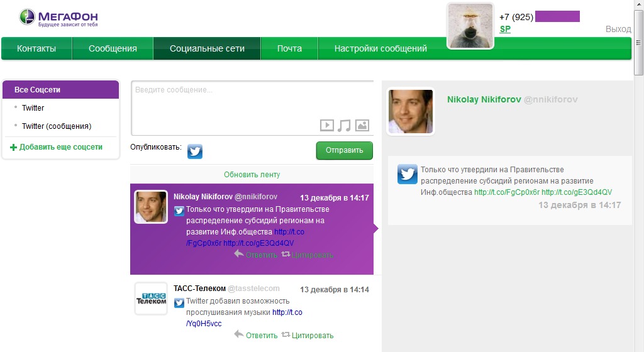This screenshot has height=352, width=644.
Task: Click the MegaFon logo
Action: coord(58,18)
